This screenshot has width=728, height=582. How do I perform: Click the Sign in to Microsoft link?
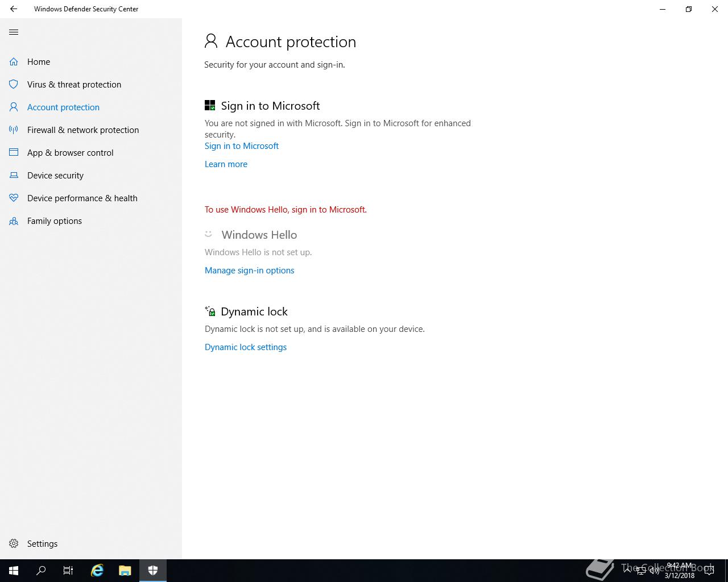(242, 146)
